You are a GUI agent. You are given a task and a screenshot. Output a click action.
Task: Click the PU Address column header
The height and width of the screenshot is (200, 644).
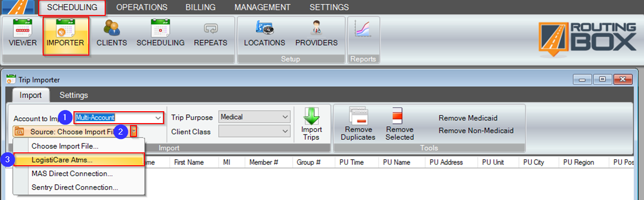[451, 162]
